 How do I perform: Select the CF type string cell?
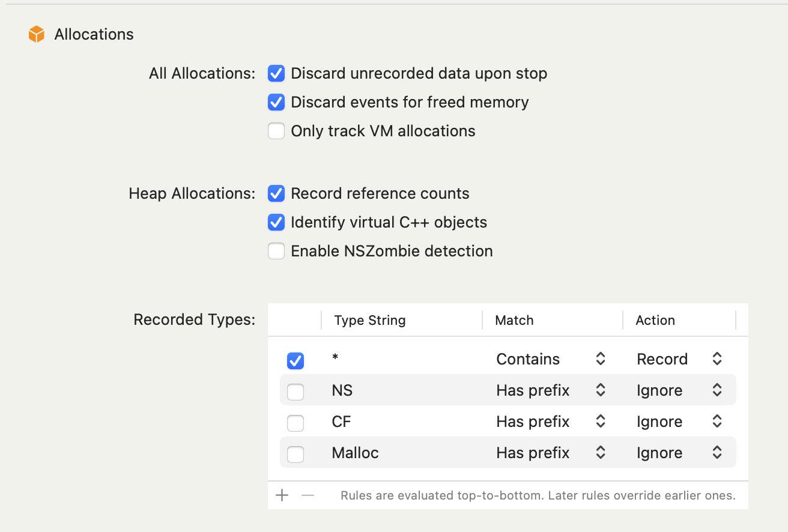(342, 422)
